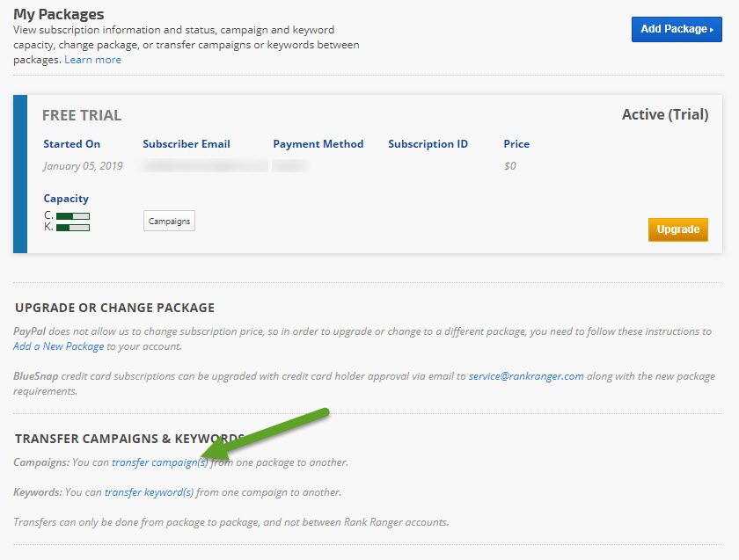Click the Active (Trial) status label

664,115
